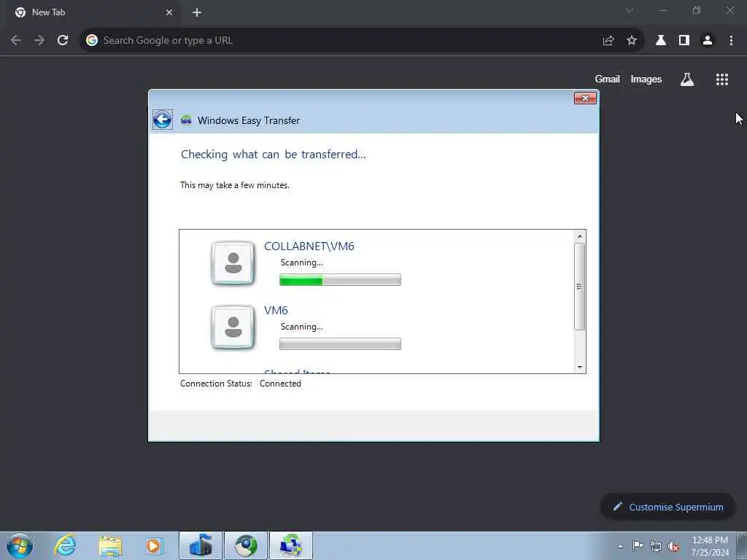747x560 pixels.
Task: Click the muted volume tray icon
Action: click(673, 546)
